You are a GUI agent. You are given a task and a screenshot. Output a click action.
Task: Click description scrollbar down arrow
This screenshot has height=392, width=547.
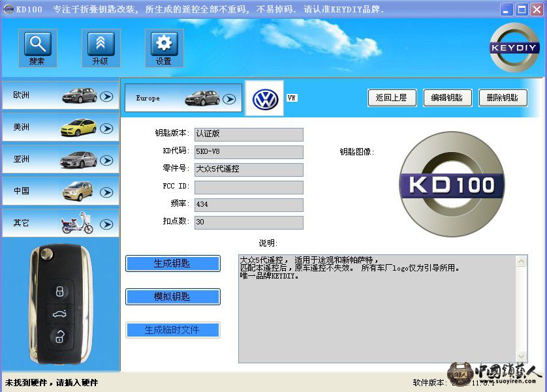[521, 356]
